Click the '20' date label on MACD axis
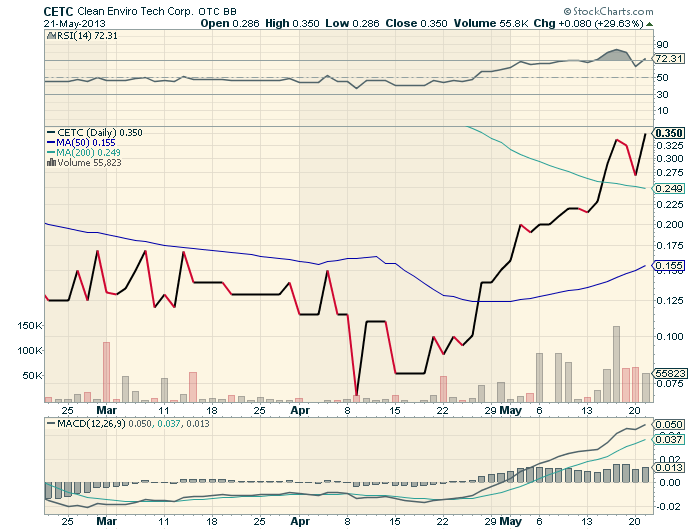 click(634, 521)
